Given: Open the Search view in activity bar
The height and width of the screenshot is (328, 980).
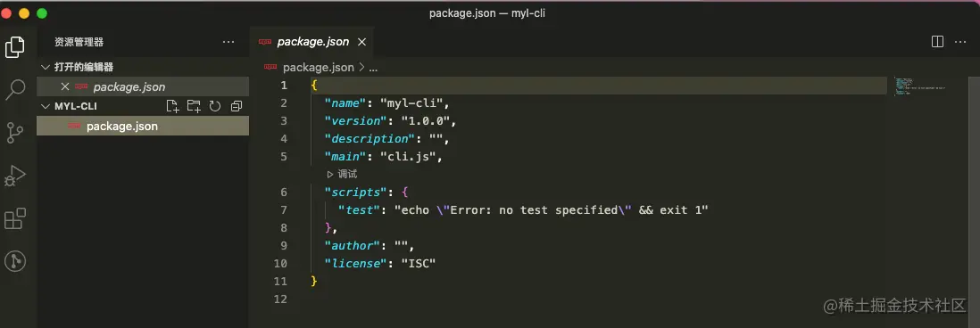Looking at the screenshot, I should click(x=15, y=90).
